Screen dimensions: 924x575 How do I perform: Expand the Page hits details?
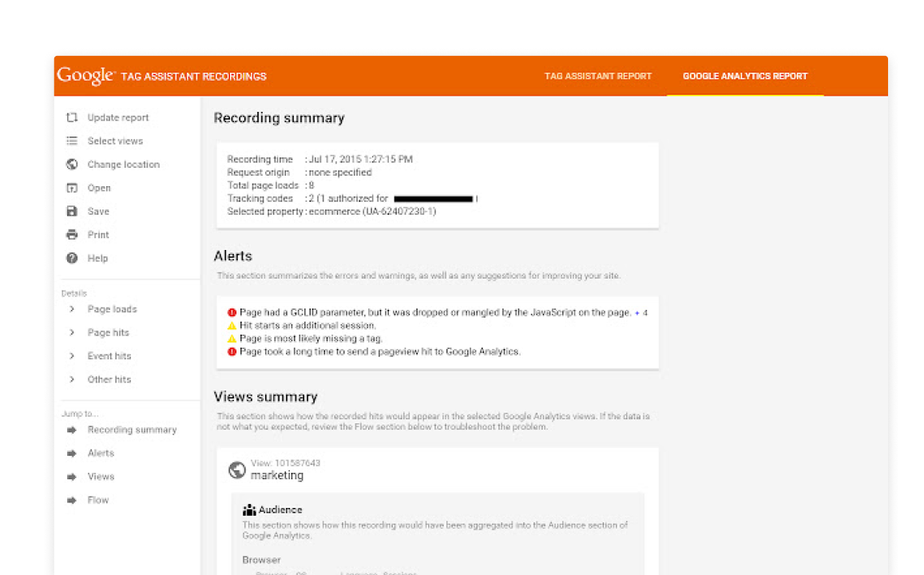(72, 332)
